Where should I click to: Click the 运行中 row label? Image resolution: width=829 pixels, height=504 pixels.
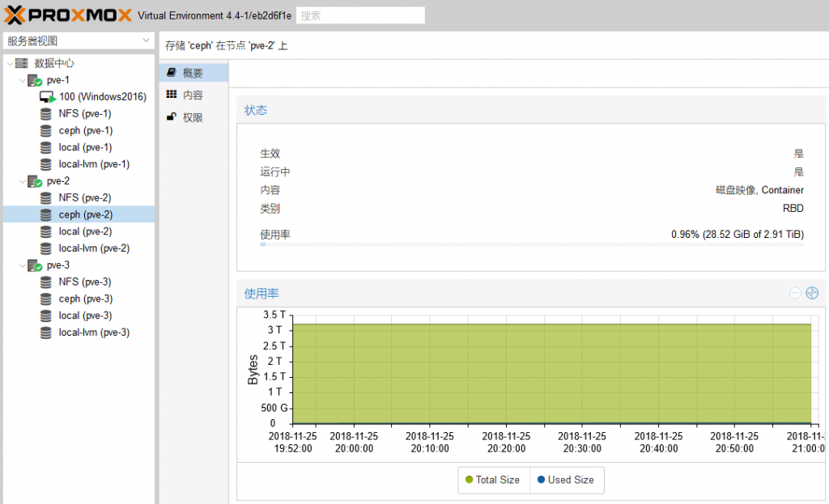coord(275,172)
